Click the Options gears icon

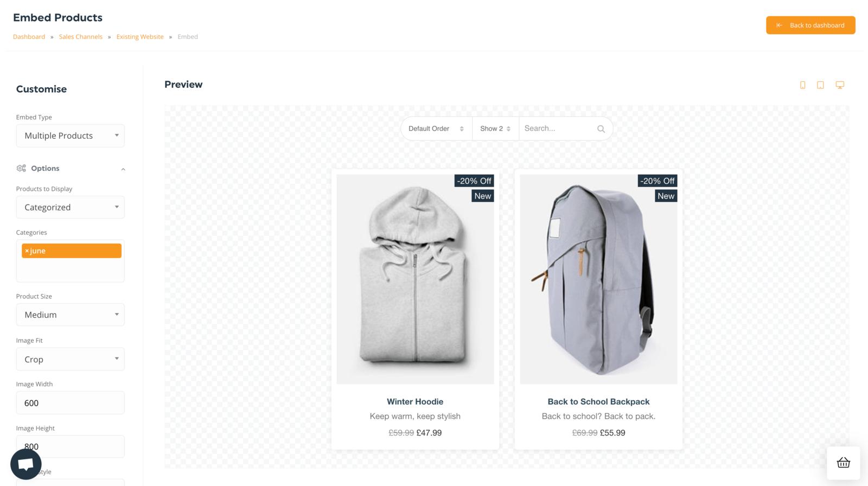click(21, 168)
